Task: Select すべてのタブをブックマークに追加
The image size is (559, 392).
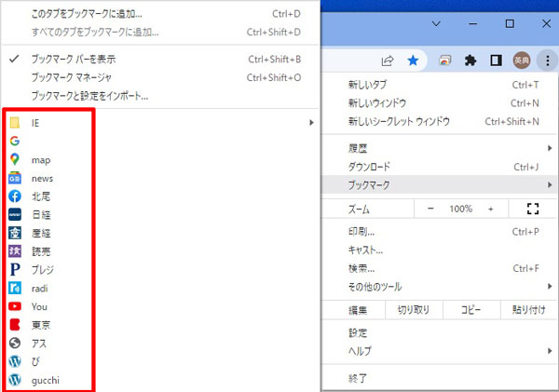Action: pos(159,32)
